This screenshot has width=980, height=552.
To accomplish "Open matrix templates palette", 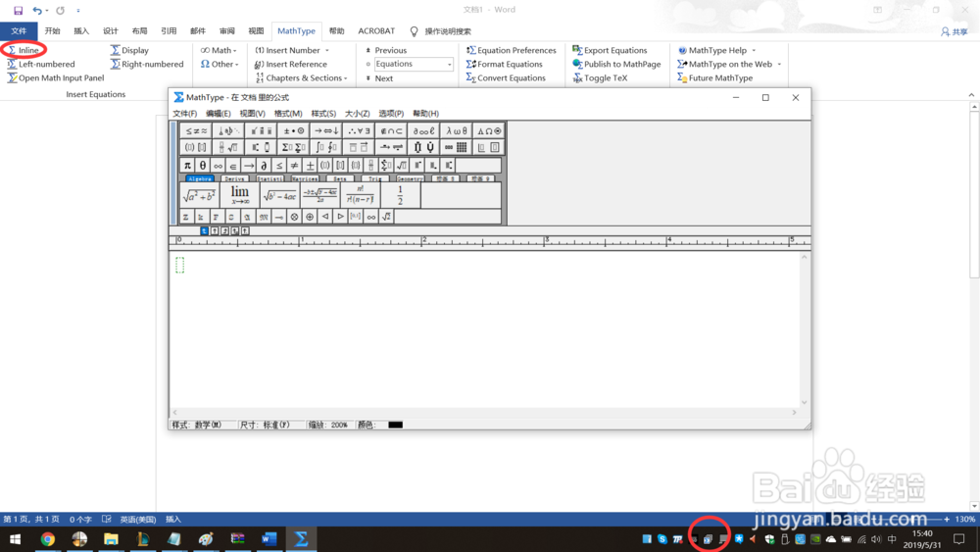I will pyautogui.click(x=456, y=147).
